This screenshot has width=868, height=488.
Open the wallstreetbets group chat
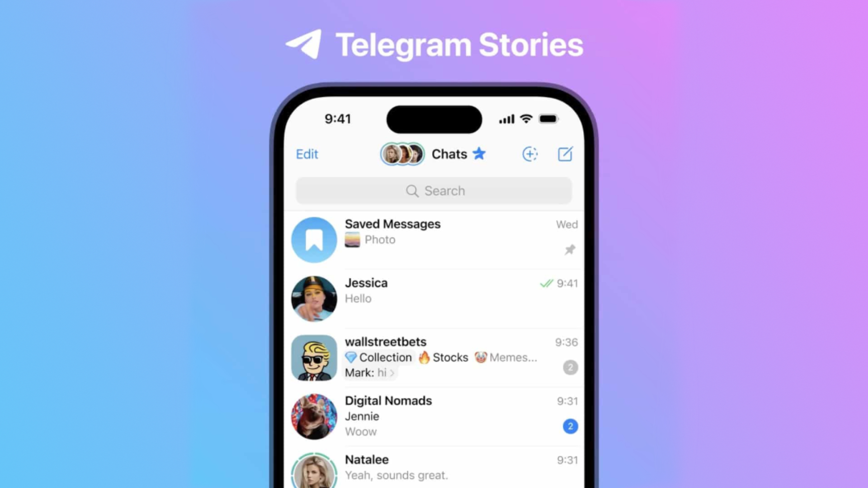point(434,357)
